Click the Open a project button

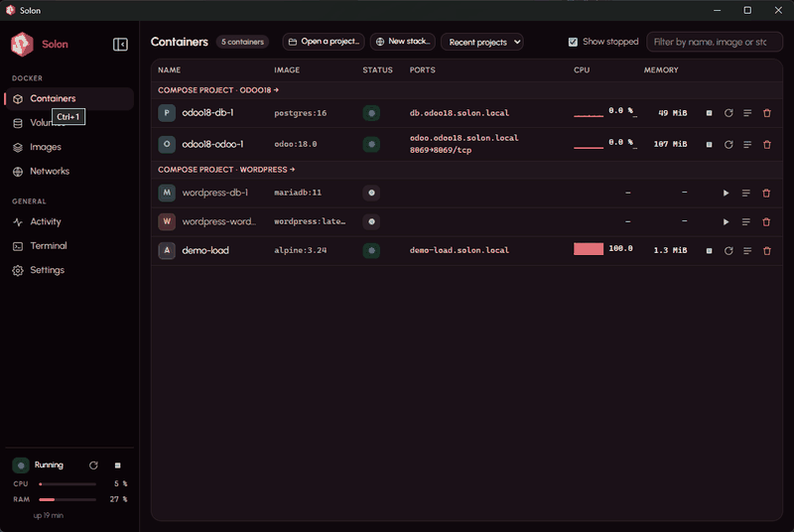click(x=324, y=42)
